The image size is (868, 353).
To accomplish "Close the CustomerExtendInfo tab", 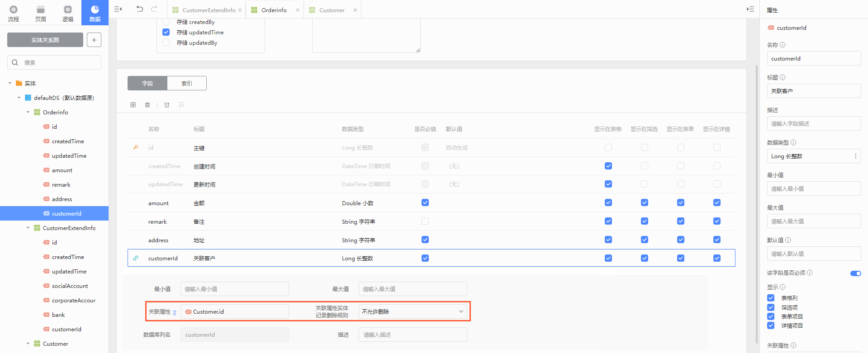I will click(240, 10).
